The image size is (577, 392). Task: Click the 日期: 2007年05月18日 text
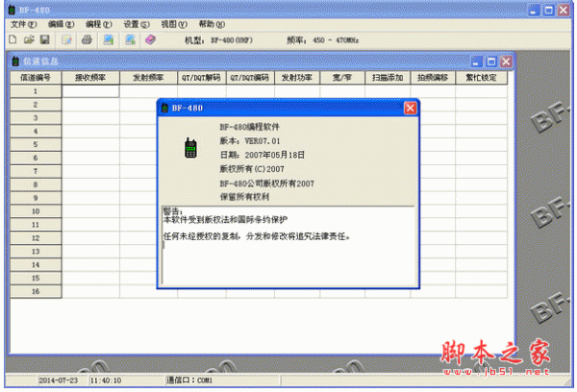click(262, 156)
